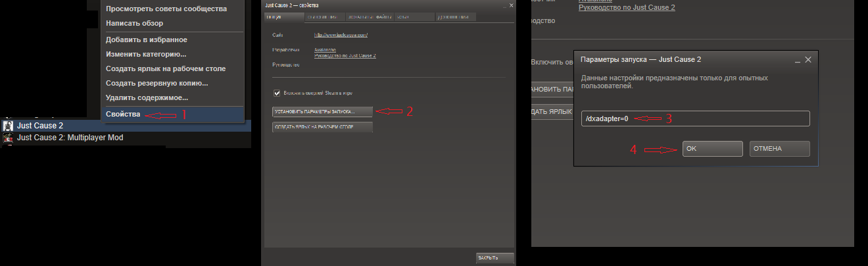Click Создать ярлык на рабочем столе button in properties

coord(322,127)
